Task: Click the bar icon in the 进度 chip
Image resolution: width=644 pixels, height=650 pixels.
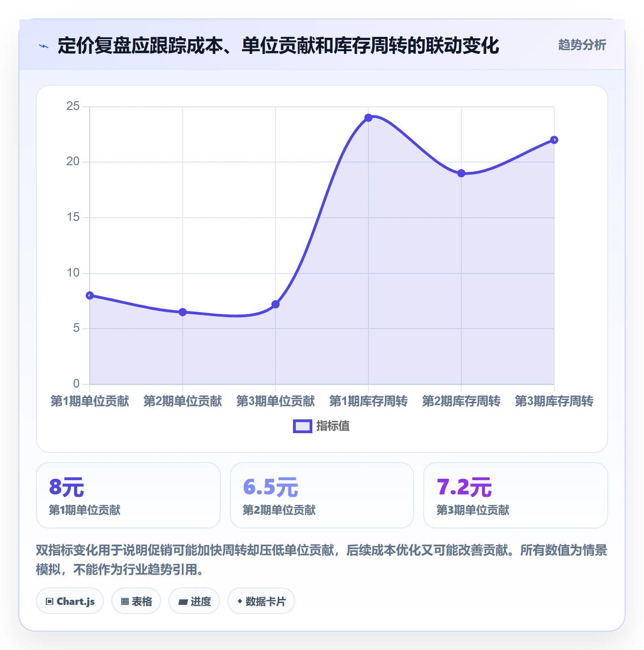Action: tap(183, 602)
